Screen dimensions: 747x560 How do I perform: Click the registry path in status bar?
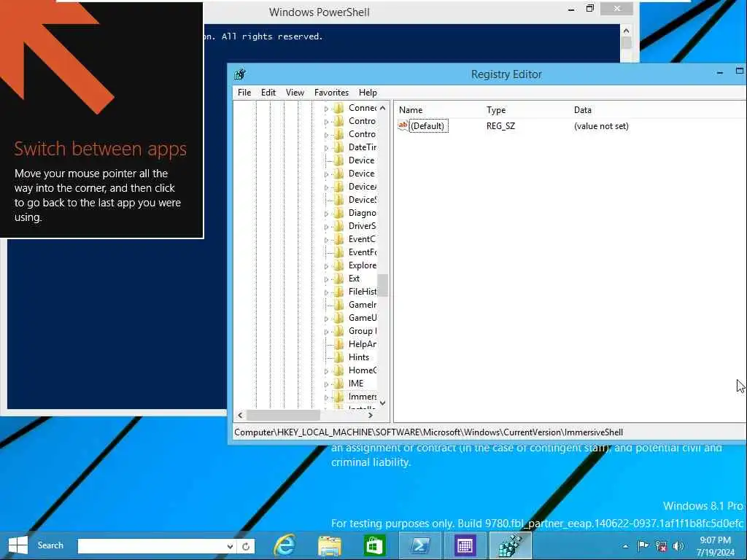[x=428, y=432]
